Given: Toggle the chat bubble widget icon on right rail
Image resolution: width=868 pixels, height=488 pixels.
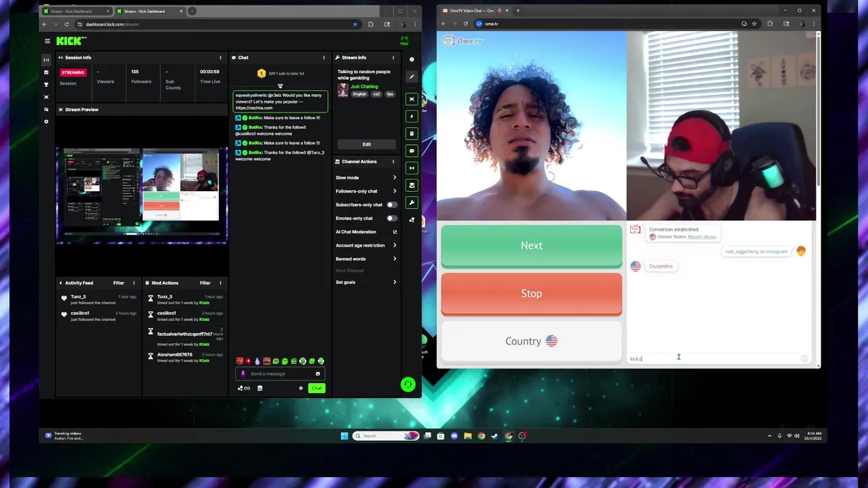Looking at the screenshot, I should pyautogui.click(x=412, y=150).
